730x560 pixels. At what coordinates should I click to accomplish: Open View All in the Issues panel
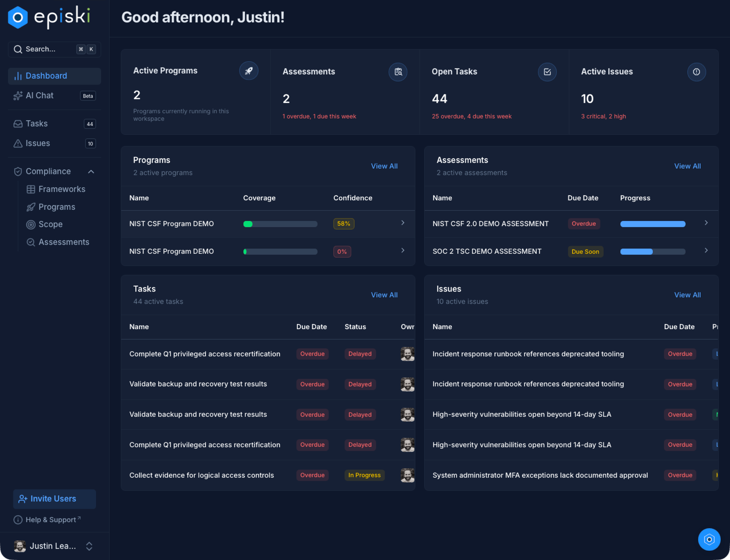point(687,294)
